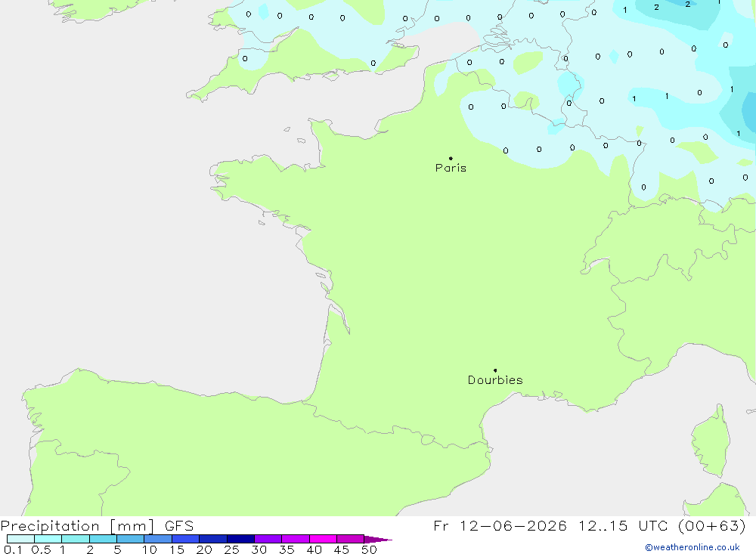Image resolution: width=756 pixels, height=554 pixels.
Task: Select the 0.1–0.5 mm legend color swatch
Action: point(20,539)
